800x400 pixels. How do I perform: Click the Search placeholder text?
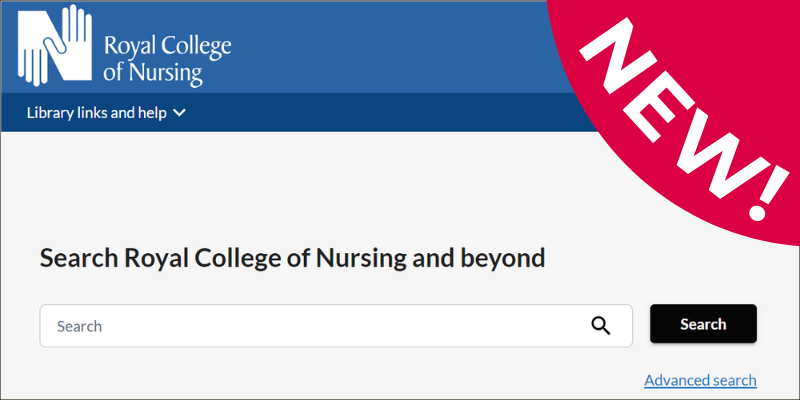click(80, 326)
